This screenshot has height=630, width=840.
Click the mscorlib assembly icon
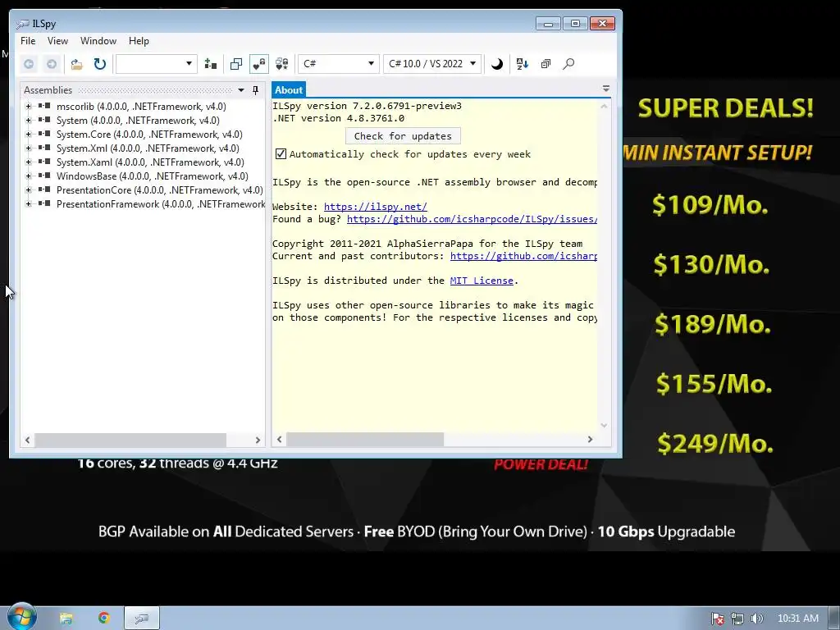44,106
